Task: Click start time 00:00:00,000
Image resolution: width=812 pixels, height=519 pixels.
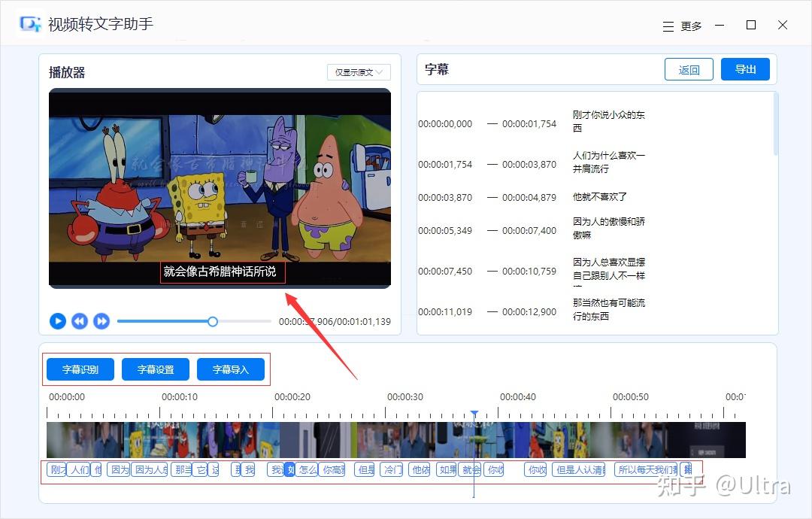Action: coord(445,124)
